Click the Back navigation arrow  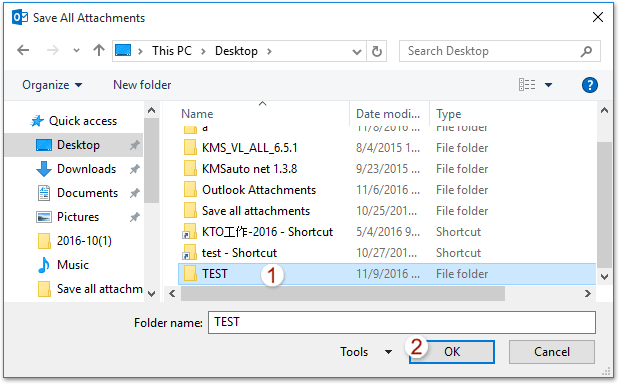tap(23, 51)
